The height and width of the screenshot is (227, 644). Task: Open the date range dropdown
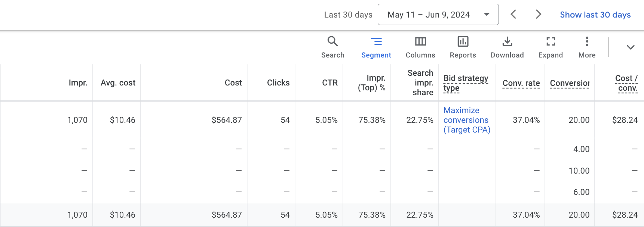(x=438, y=15)
